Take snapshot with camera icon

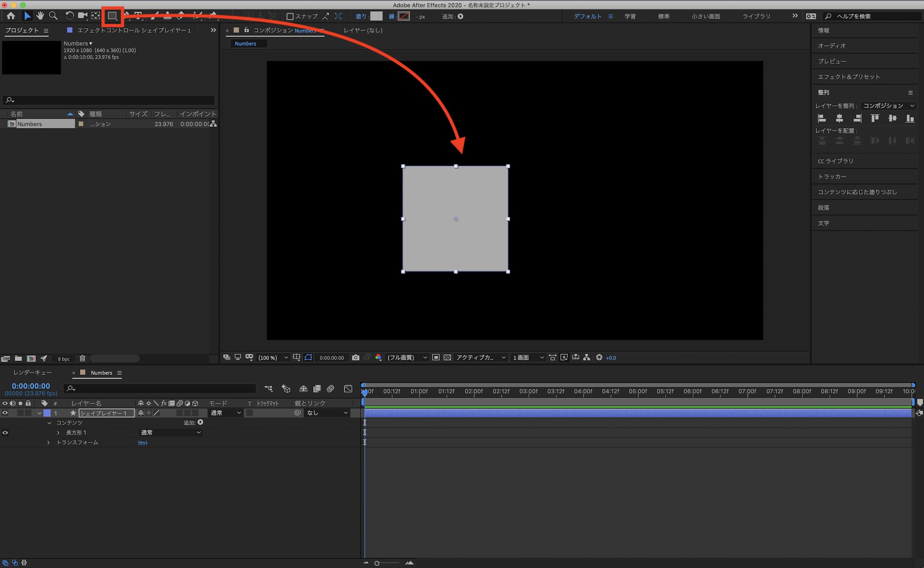click(355, 358)
